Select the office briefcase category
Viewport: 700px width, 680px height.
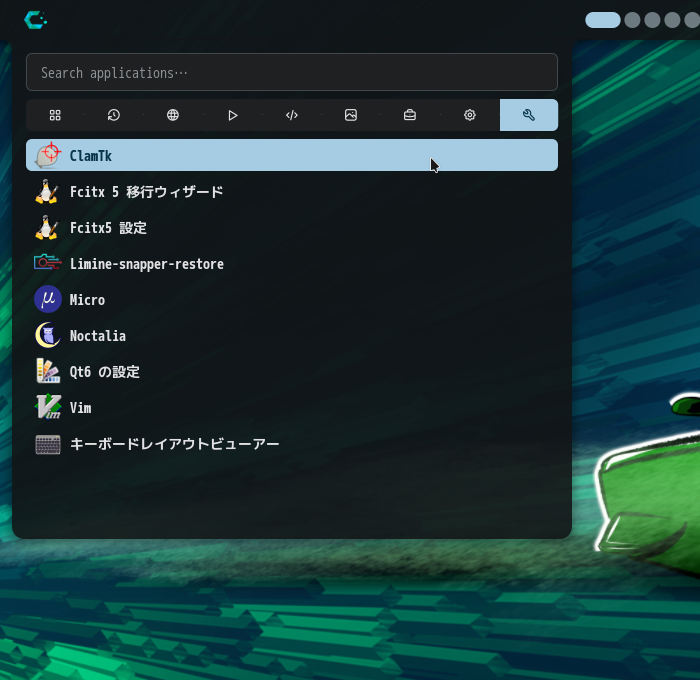[x=410, y=115]
